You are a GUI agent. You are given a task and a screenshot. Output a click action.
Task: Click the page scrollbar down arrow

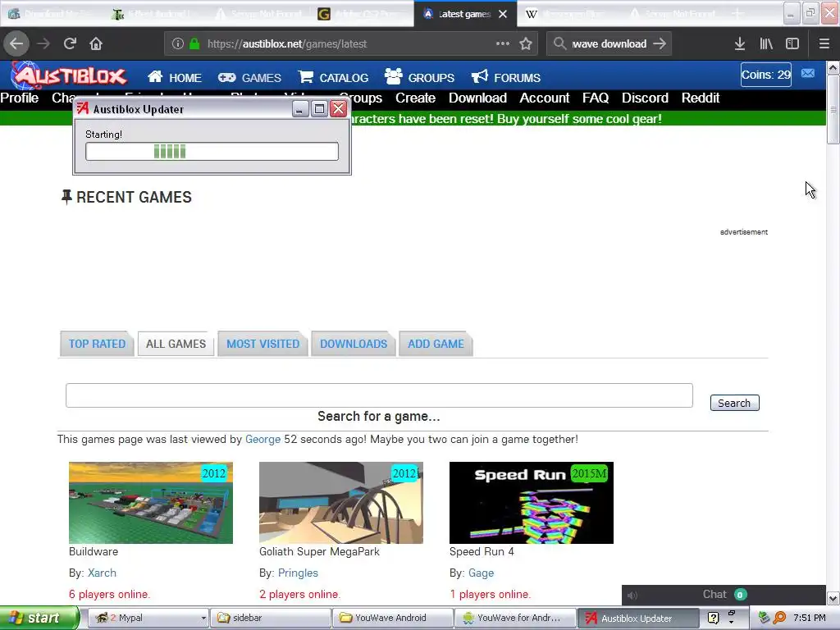click(833, 598)
